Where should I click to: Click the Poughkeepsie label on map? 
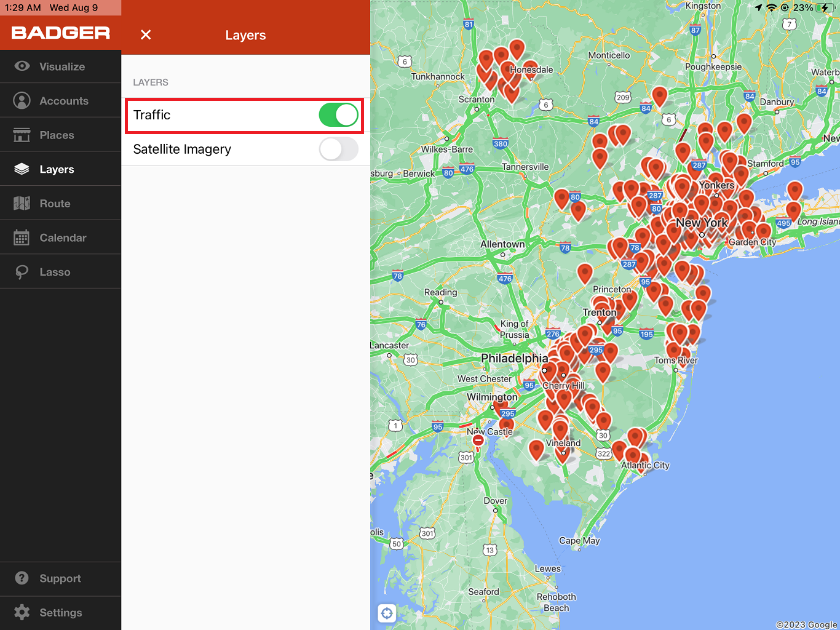tap(713, 66)
